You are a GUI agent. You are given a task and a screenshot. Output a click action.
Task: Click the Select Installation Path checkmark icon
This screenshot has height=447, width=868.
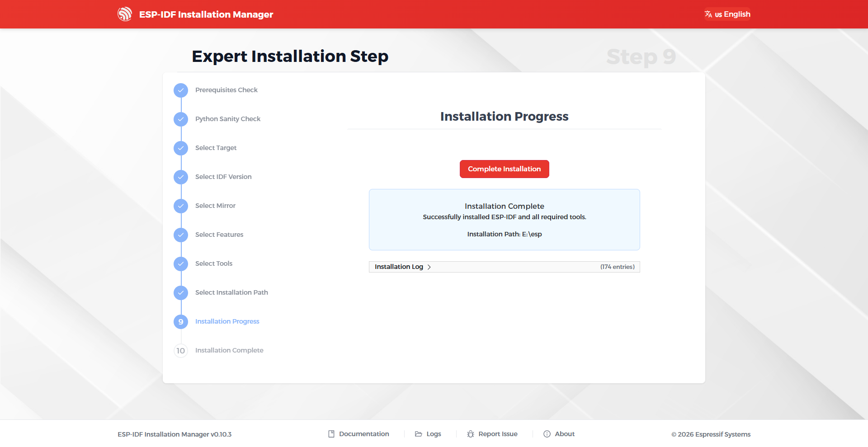tap(181, 293)
